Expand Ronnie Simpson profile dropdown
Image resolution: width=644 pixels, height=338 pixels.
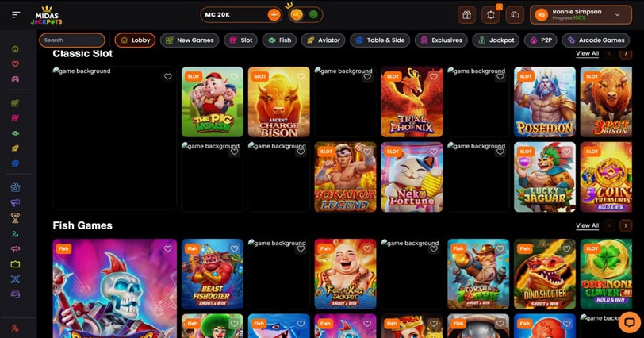click(617, 15)
